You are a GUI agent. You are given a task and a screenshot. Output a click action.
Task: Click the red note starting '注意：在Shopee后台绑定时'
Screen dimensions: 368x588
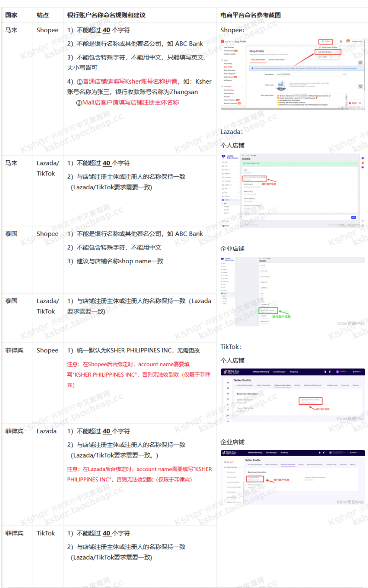[x=138, y=374]
